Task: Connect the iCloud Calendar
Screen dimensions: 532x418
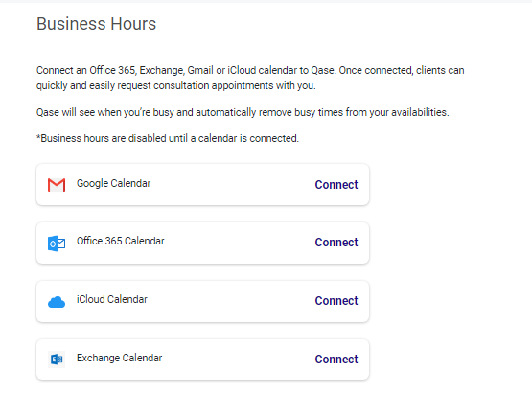Action: (336, 301)
